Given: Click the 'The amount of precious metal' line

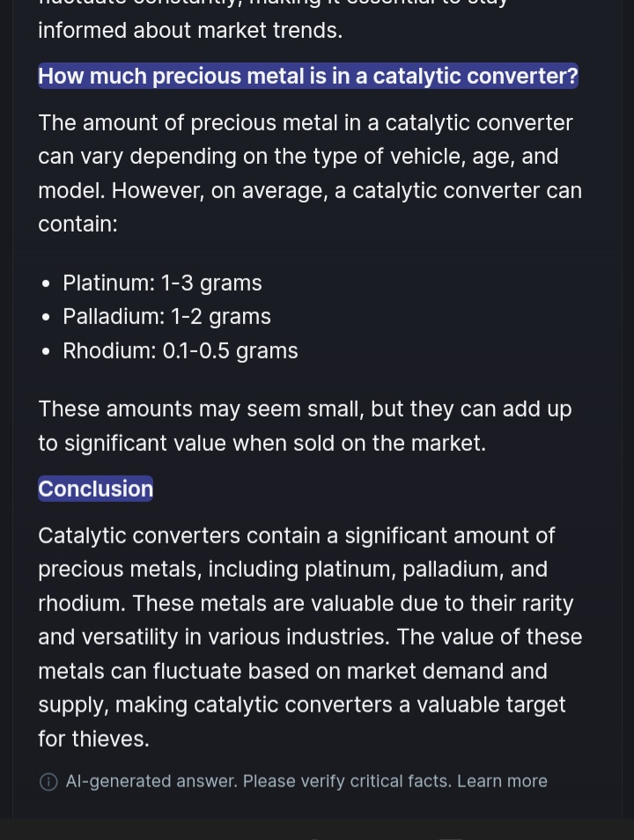Looking at the screenshot, I should pyautogui.click(x=305, y=122).
